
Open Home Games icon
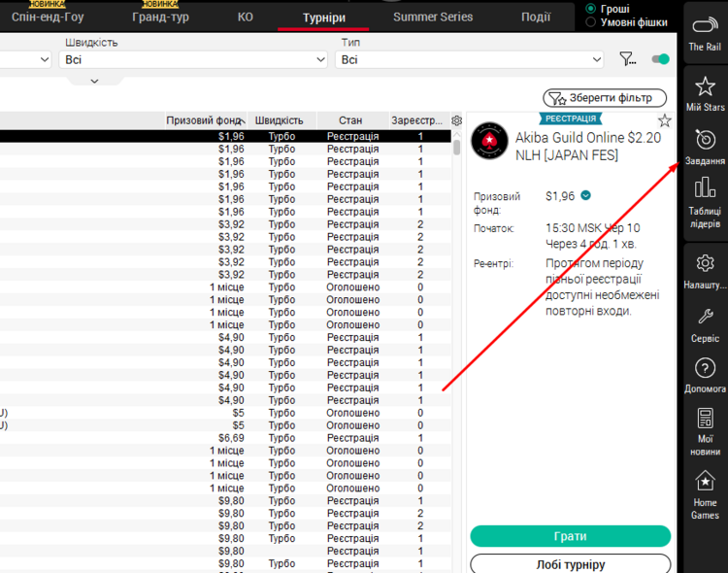pyautogui.click(x=705, y=493)
